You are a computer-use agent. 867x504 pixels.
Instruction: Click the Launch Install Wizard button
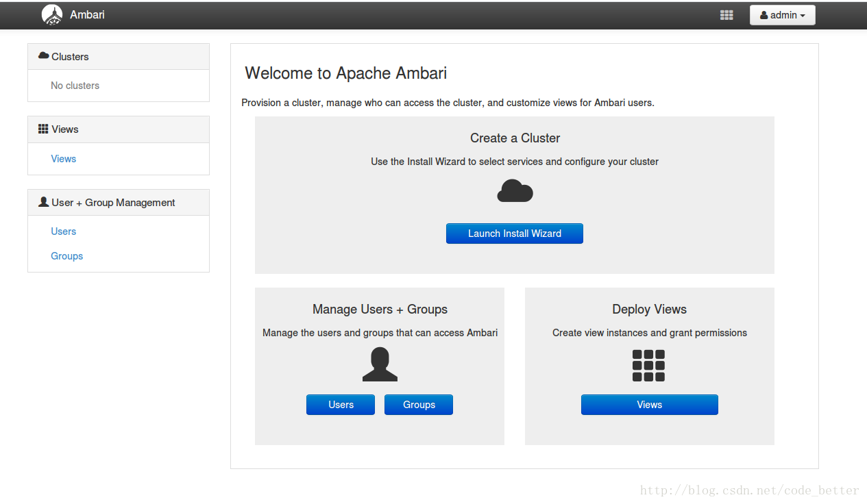(515, 234)
